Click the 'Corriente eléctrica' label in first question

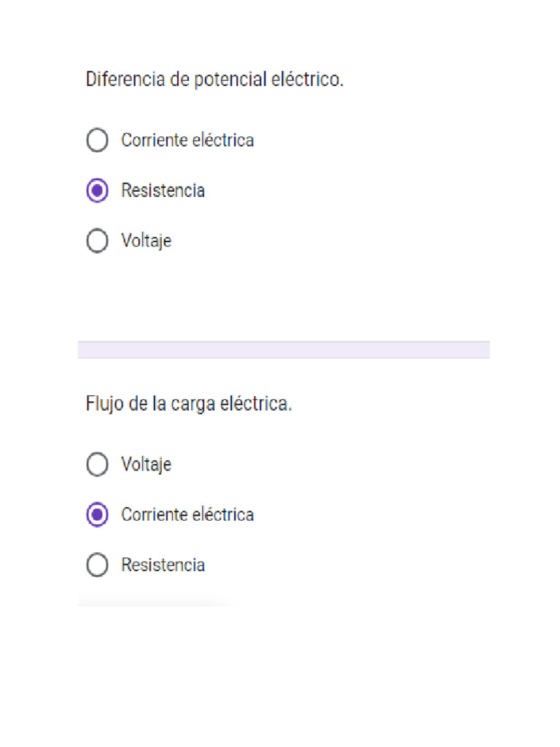187,140
